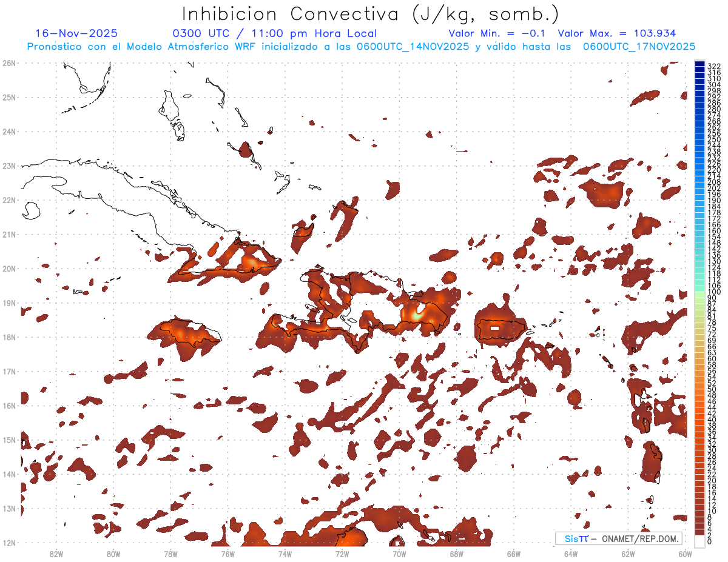Click the color scale value 322
Image resolution: width=728 pixels, height=562 pixels.
click(714, 66)
